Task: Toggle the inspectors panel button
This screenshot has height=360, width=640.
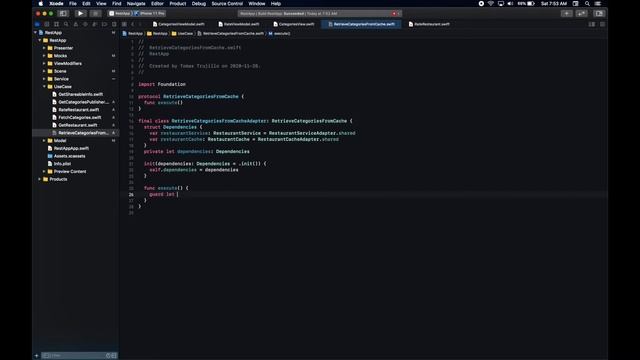Action: pyautogui.click(x=599, y=13)
